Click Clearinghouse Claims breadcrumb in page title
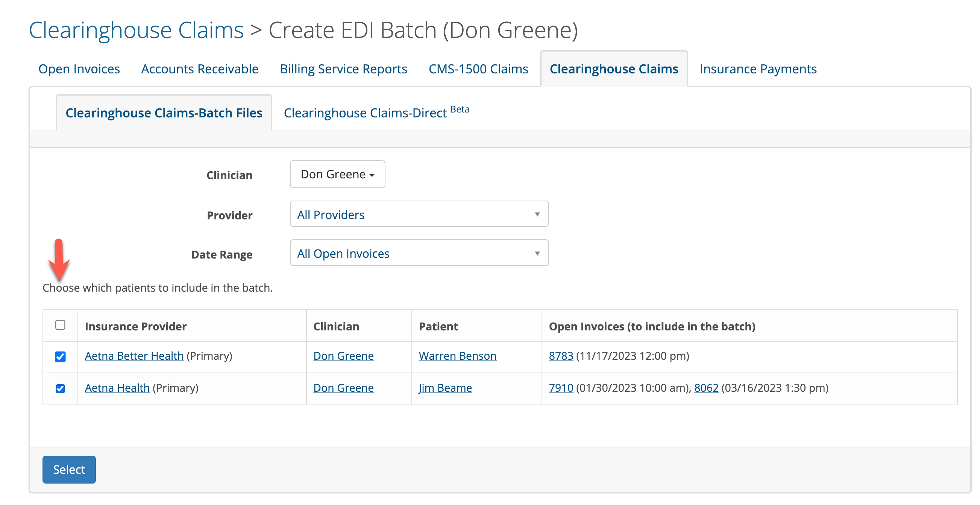 click(x=136, y=30)
